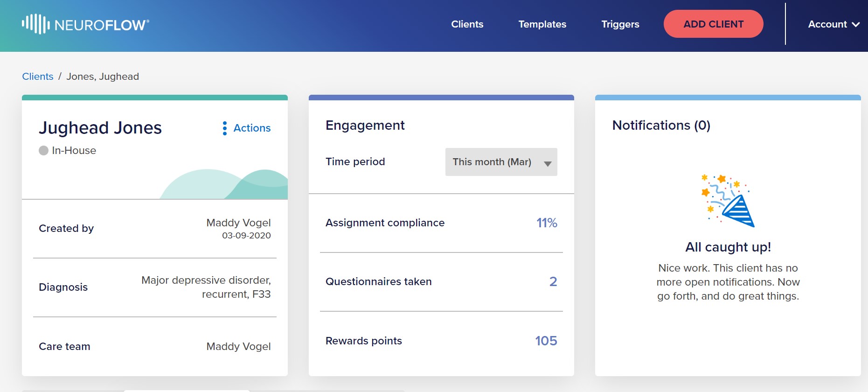This screenshot has height=392, width=868.
Task: Open the Time period dropdown
Action: [501, 162]
